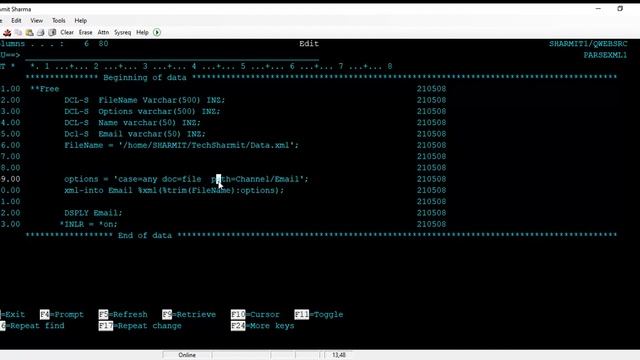This screenshot has height=360, width=640.
Task: Click the toolbar Help button next to Sysreq
Action: click(142, 32)
